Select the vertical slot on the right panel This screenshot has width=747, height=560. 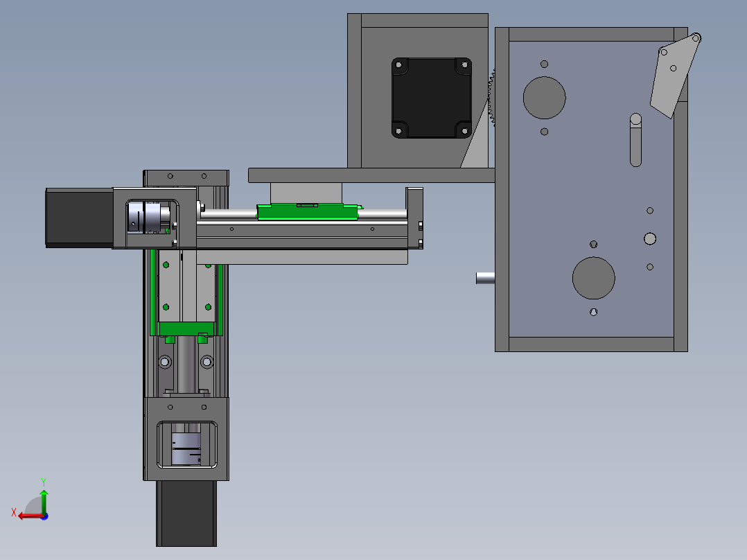[x=635, y=140]
